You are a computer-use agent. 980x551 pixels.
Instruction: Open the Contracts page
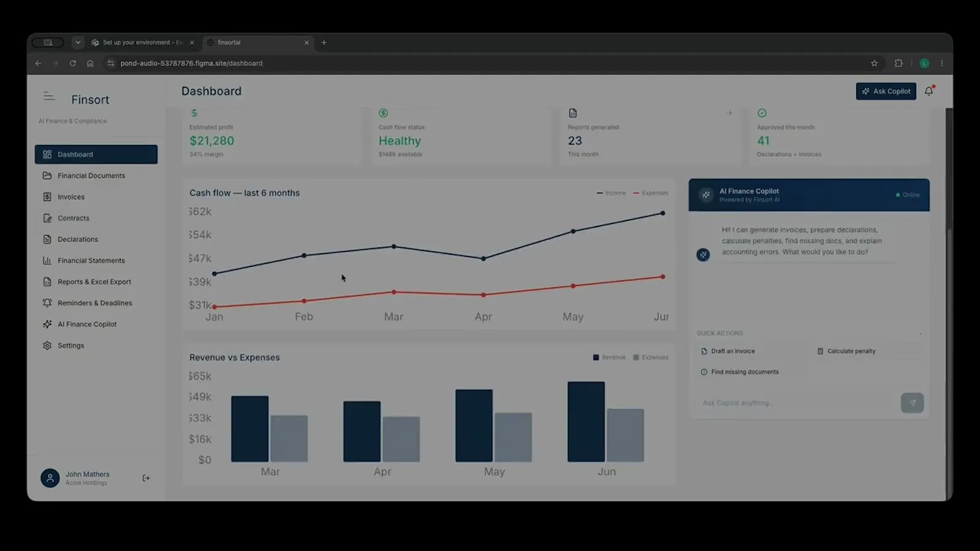click(x=96, y=218)
